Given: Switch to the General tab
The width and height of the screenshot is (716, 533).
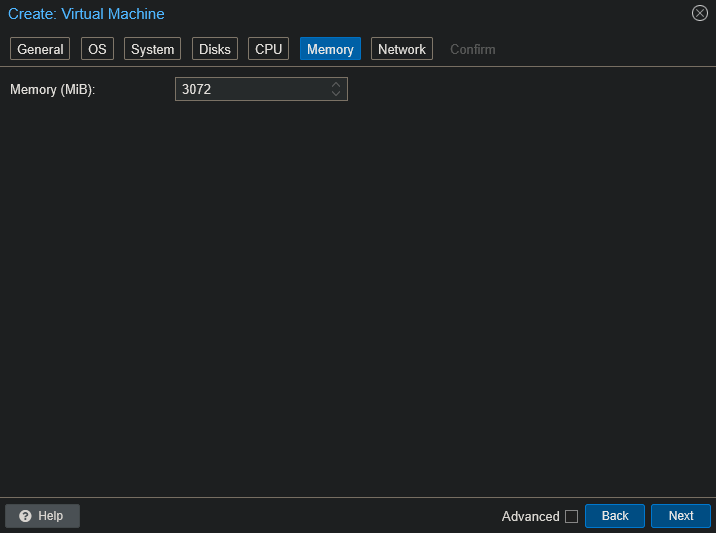Looking at the screenshot, I should click(40, 49).
